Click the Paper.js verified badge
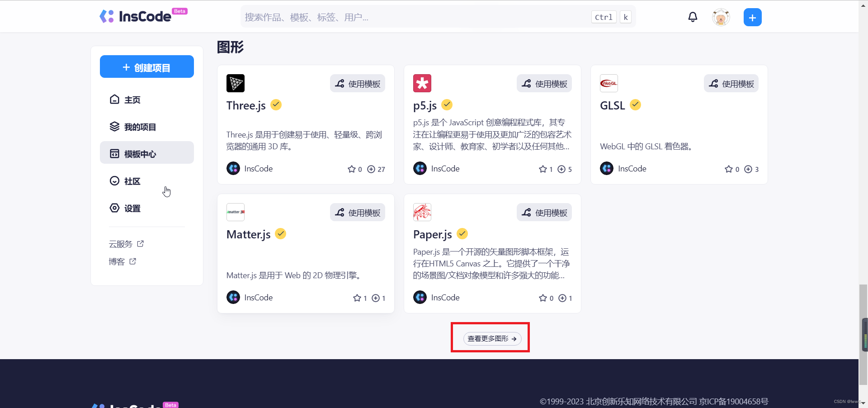 462,234
